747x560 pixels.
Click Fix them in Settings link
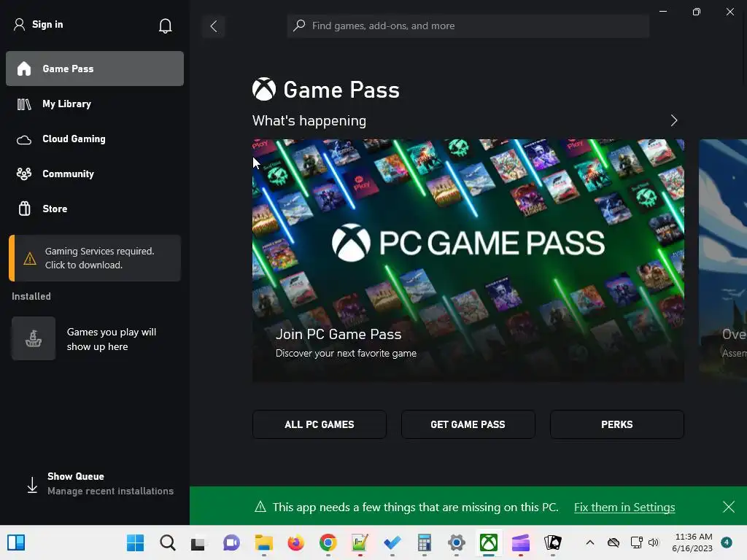(624, 507)
